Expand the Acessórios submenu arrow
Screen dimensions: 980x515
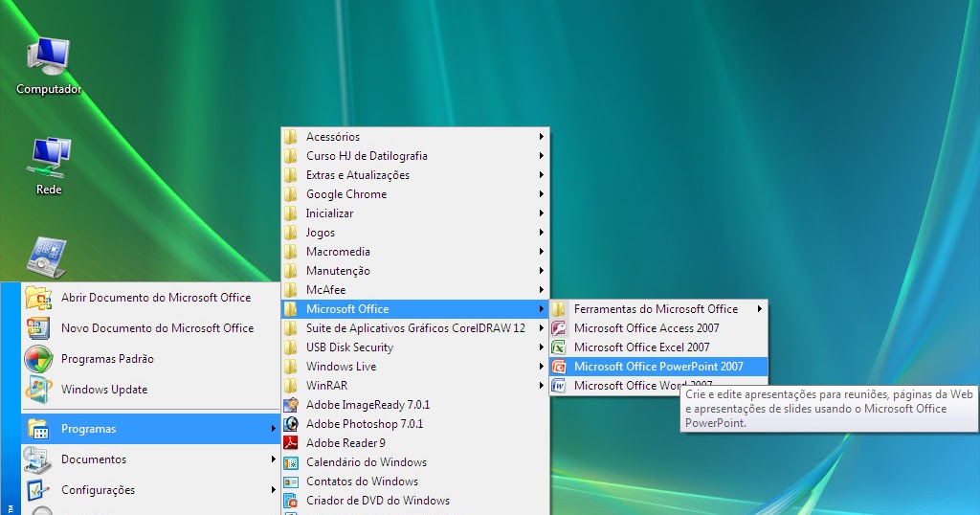coord(542,136)
